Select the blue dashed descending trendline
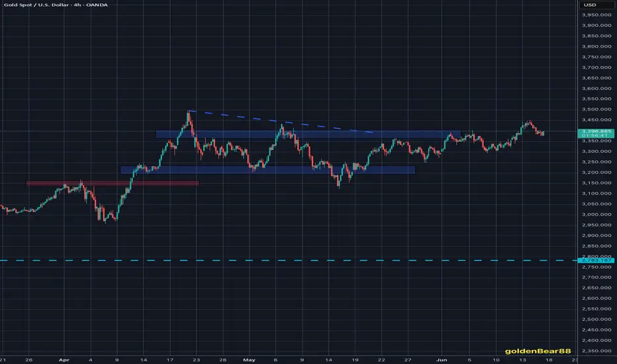The height and width of the screenshot is (364, 617). (280, 122)
